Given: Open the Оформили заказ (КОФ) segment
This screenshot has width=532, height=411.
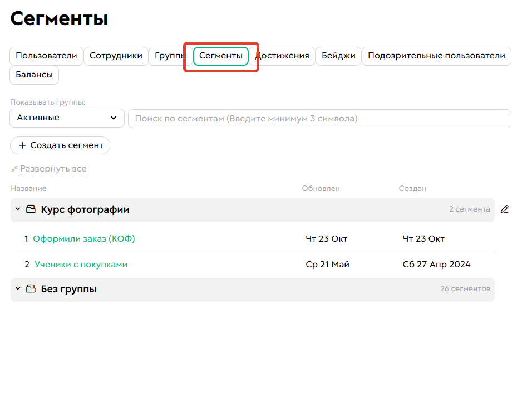Looking at the screenshot, I should [84, 238].
